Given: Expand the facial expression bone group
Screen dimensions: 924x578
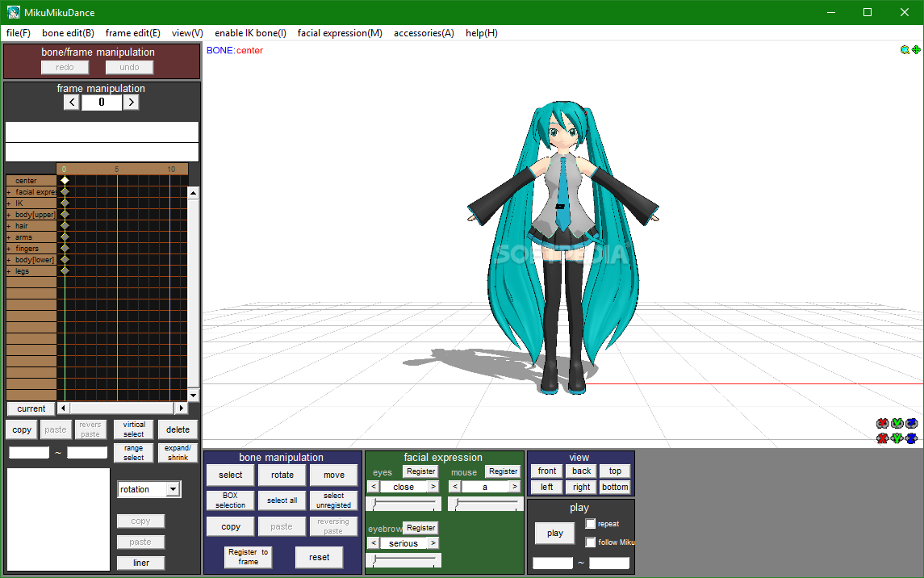Looking at the screenshot, I should click(x=9, y=192).
